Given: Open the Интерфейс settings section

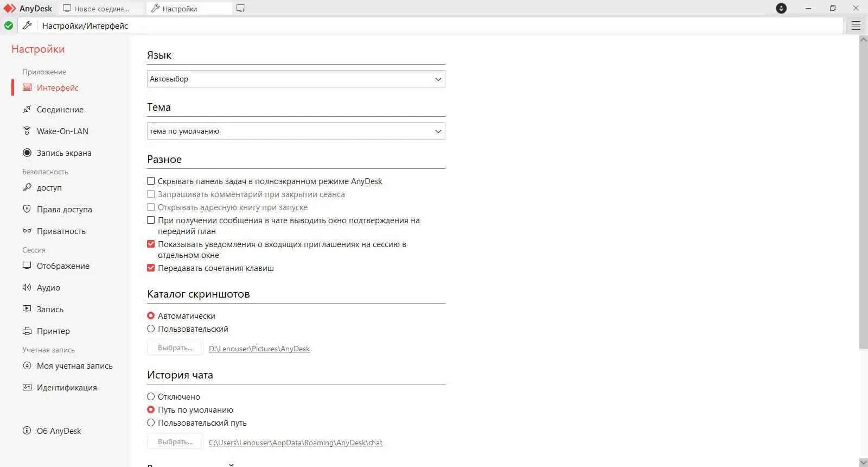Looking at the screenshot, I should (x=58, y=87).
